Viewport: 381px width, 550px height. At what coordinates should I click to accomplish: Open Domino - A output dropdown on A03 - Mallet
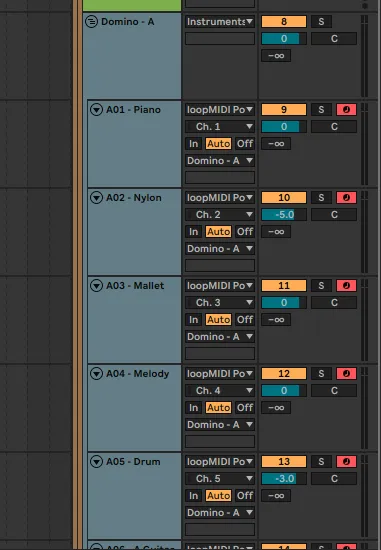(220, 337)
